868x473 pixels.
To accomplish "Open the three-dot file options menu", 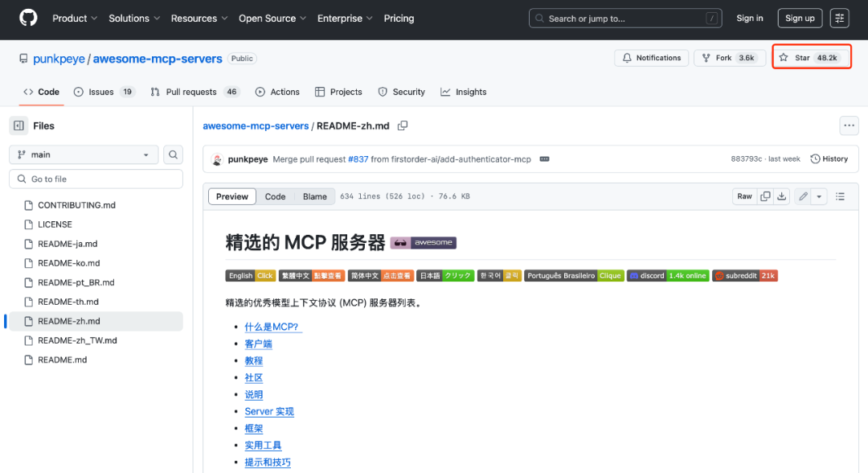I will click(849, 125).
